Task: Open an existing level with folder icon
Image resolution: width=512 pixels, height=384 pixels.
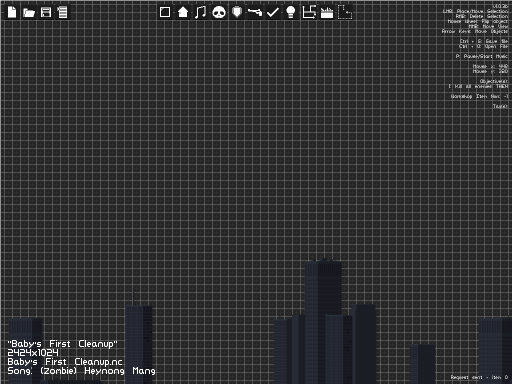Action: coord(29,13)
